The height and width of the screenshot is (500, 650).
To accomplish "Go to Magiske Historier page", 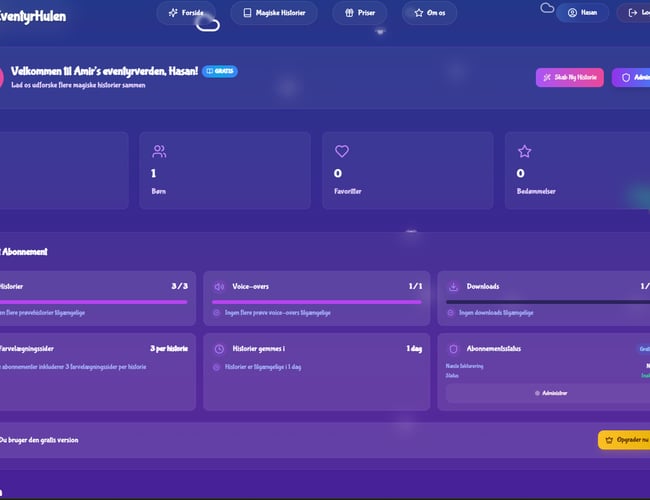I will point(274,13).
